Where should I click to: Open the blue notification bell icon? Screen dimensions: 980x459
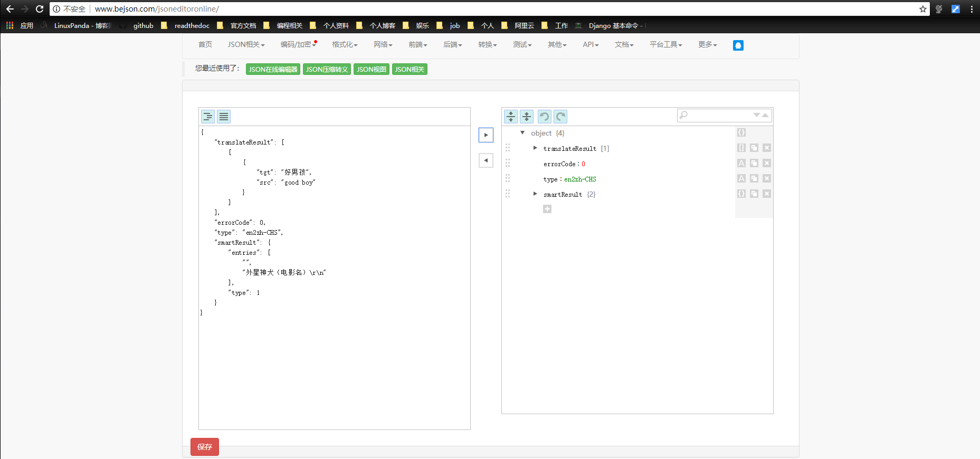738,45
